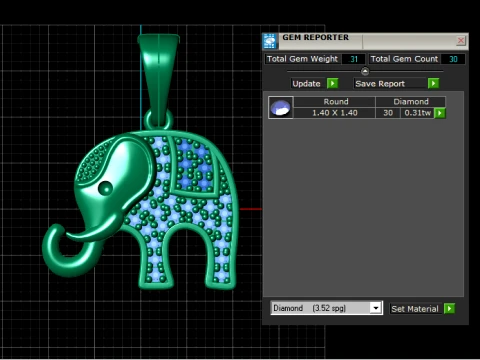This screenshot has width=480, height=360.
Task: Click the gem quantity cell '30'
Action: [388, 113]
